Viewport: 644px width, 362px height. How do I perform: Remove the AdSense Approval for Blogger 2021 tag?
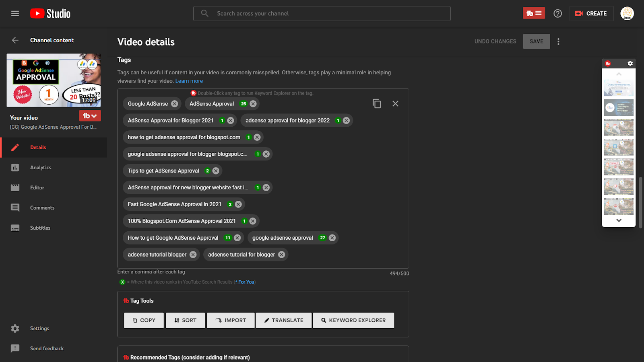pyautogui.click(x=230, y=121)
